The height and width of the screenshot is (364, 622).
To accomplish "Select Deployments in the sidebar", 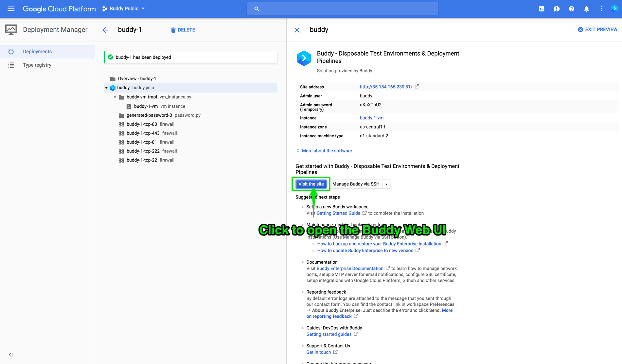I will (x=47, y=51).
